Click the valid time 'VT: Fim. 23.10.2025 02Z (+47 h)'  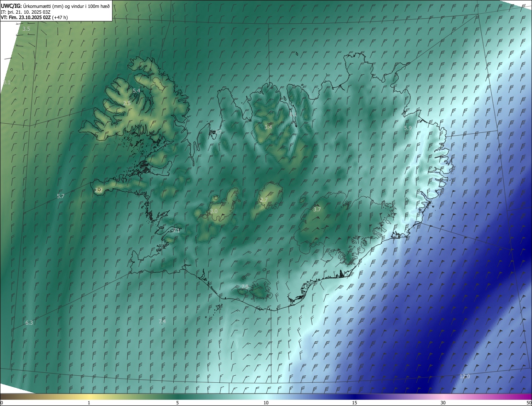click(34, 17)
